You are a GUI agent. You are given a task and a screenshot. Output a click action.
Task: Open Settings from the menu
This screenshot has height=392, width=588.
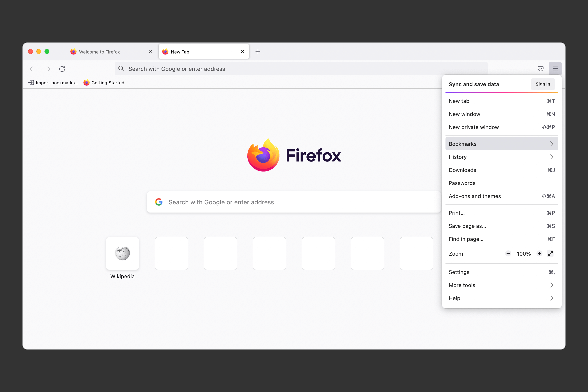coord(502,272)
